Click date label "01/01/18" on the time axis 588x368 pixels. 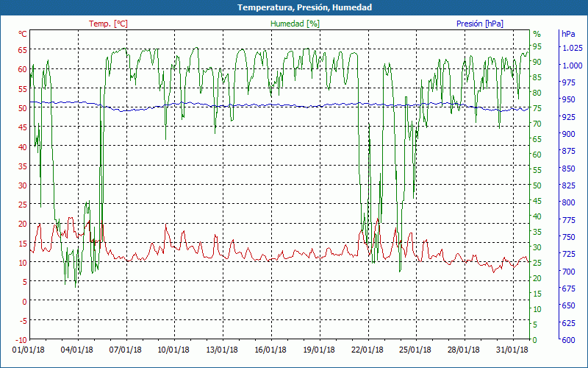[x=29, y=350]
